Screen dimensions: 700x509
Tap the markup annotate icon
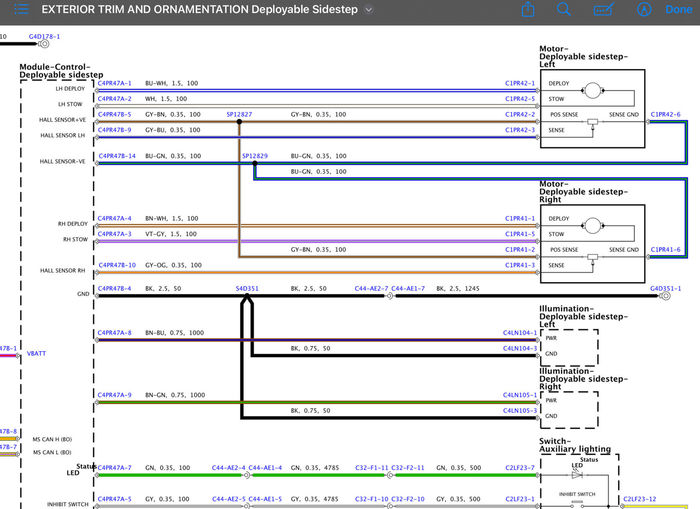(604, 9)
